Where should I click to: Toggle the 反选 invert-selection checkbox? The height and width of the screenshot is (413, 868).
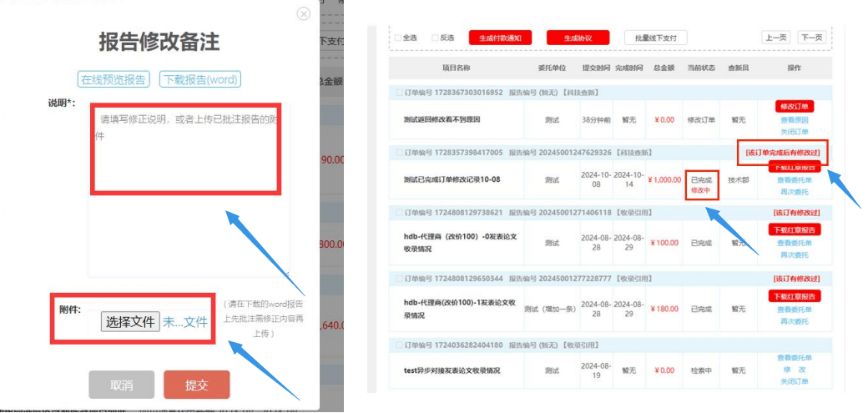435,38
